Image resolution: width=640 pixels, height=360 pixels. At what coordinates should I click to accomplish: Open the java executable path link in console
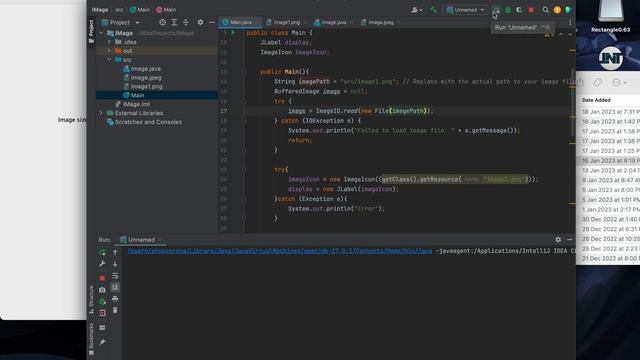pos(280,251)
